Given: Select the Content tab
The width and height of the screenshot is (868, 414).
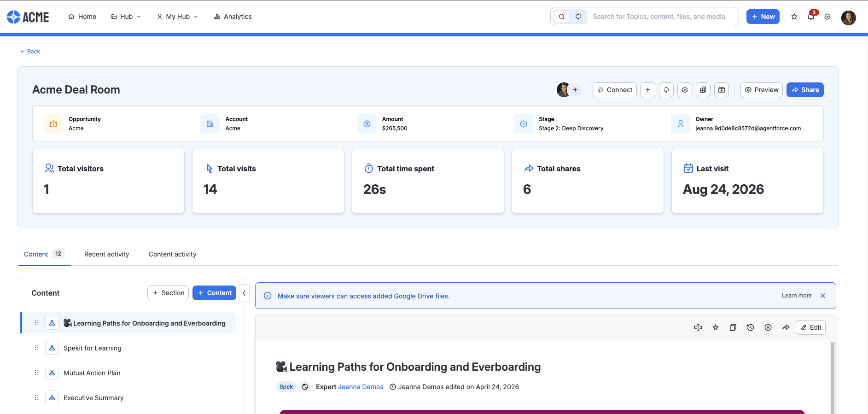Looking at the screenshot, I should pyautogui.click(x=44, y=254).
